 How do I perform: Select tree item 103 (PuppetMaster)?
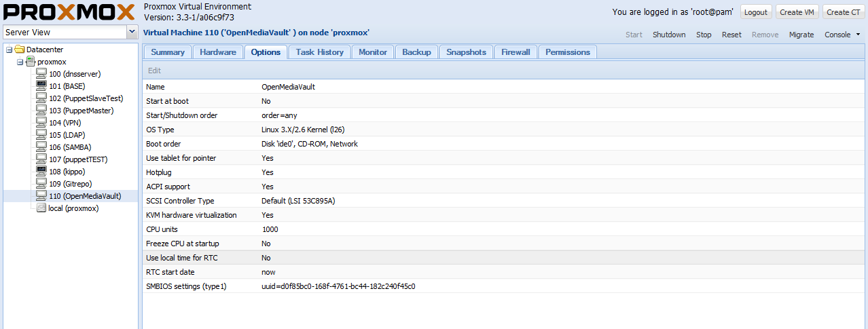point(82,111)
